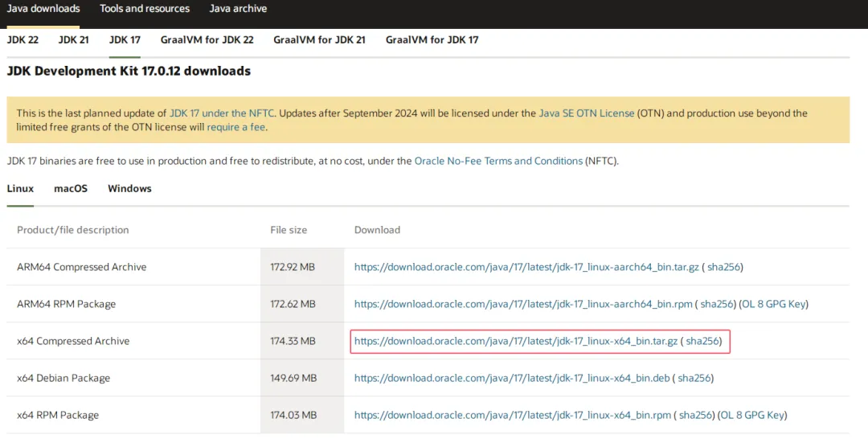This screenshot has height=443, width=868.
Task: Open GraalVM for JDK 17 tab
Action: [x=432, y=40]
